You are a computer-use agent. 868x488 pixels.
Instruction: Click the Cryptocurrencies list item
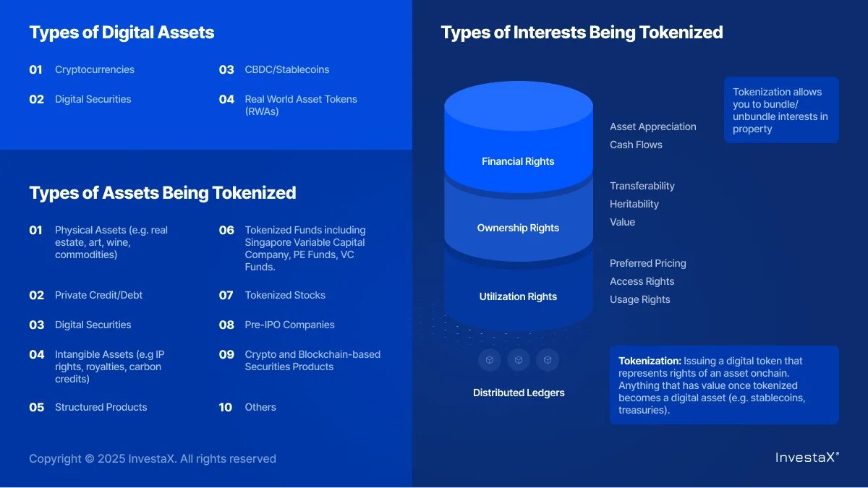94,69
